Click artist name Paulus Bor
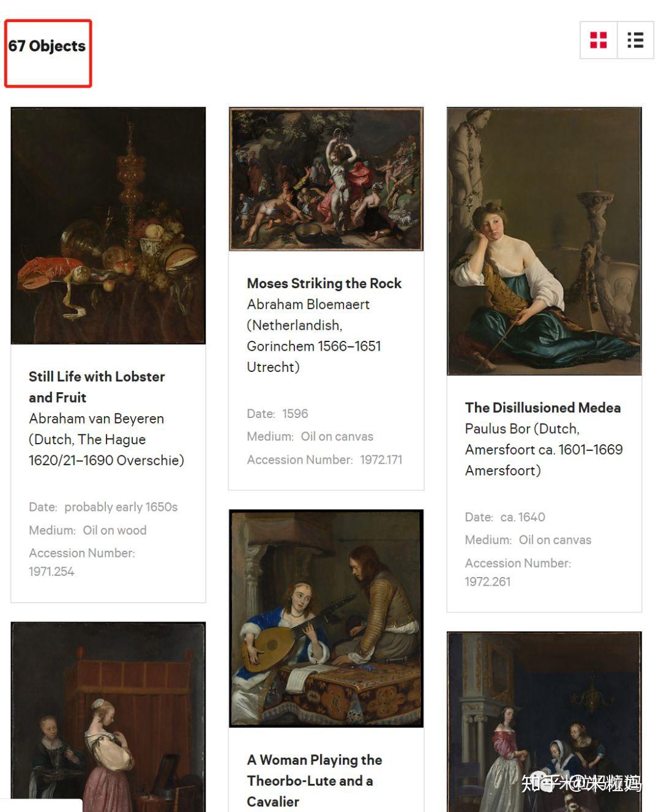661x812 pixels. pos(498,428)
